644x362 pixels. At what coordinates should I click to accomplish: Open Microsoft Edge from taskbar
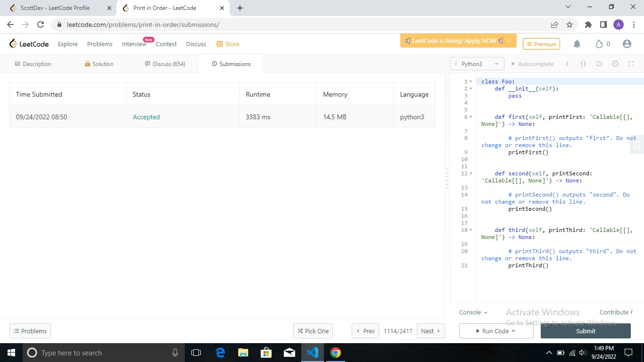point(220,353)
